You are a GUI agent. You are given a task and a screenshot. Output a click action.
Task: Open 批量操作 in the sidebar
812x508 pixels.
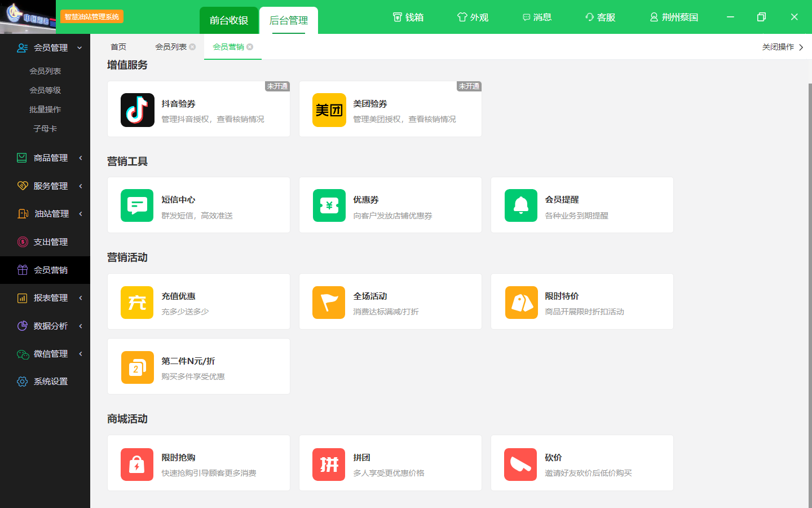45,110
